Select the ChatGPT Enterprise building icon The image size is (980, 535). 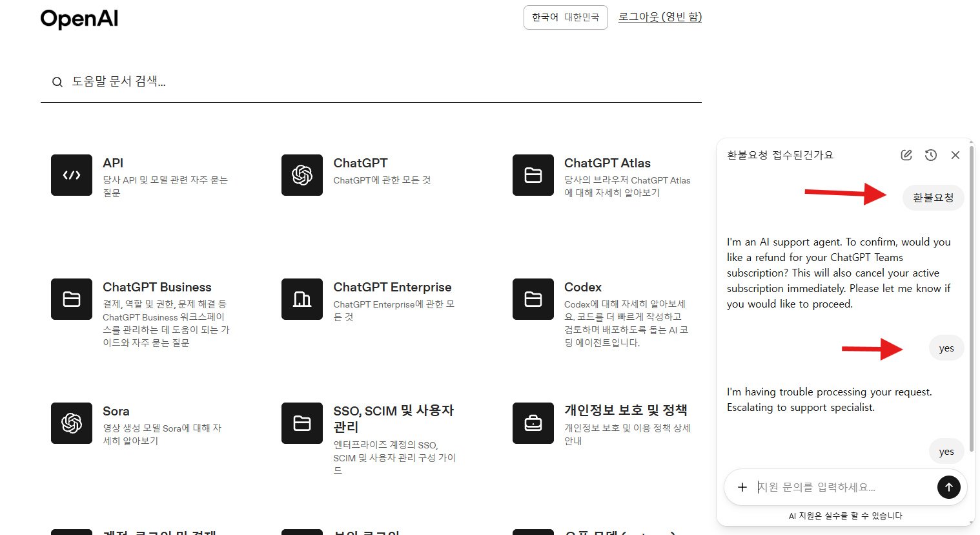[x=302, y=299]
